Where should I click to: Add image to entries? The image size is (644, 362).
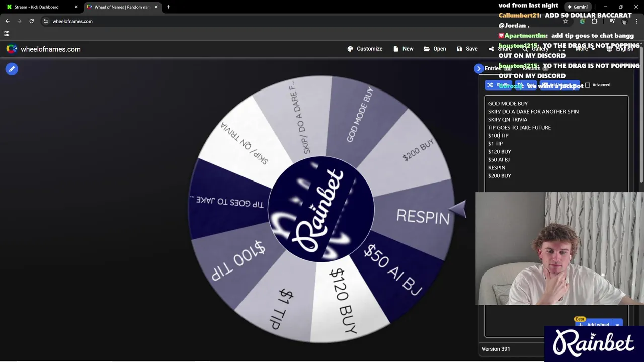point(559,85)
